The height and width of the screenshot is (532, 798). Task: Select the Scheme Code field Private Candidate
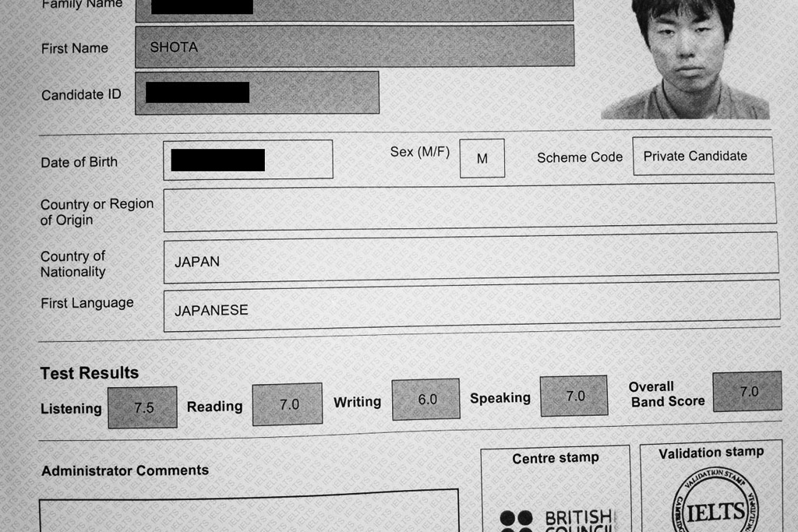click(702, 156)
